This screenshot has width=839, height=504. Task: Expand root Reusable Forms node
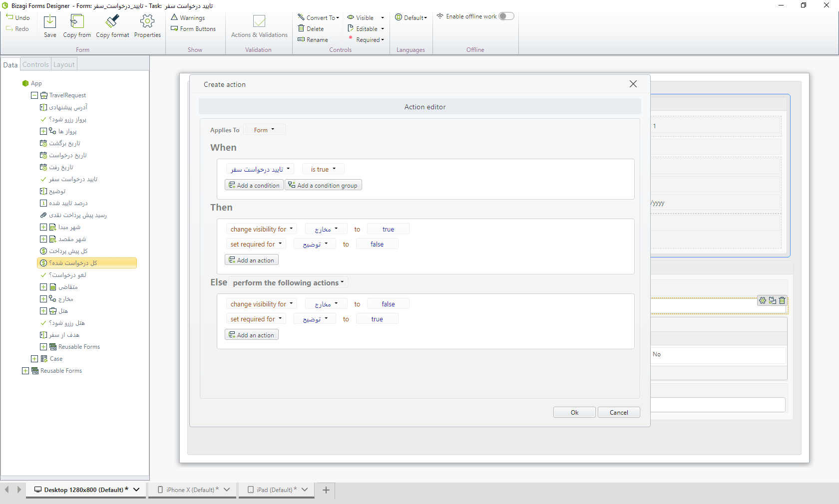point(25,371)
